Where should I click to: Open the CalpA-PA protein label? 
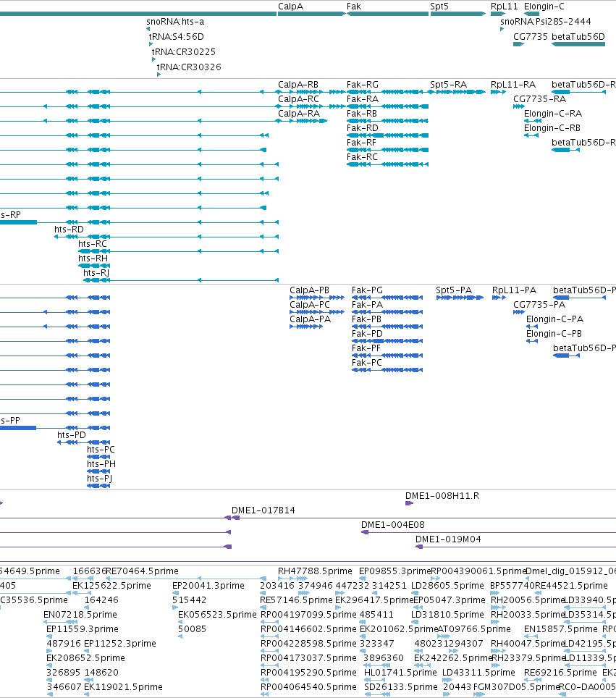[311, 319]
